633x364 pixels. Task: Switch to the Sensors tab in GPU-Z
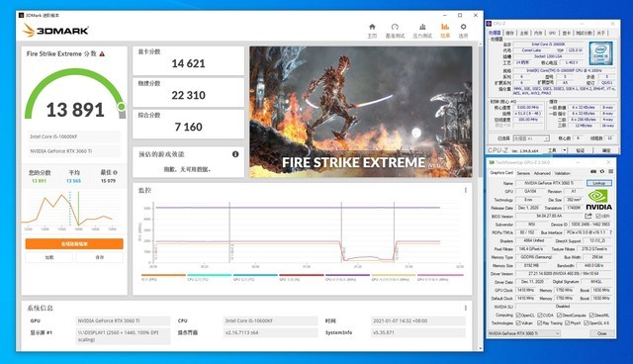tap(523, 173)
